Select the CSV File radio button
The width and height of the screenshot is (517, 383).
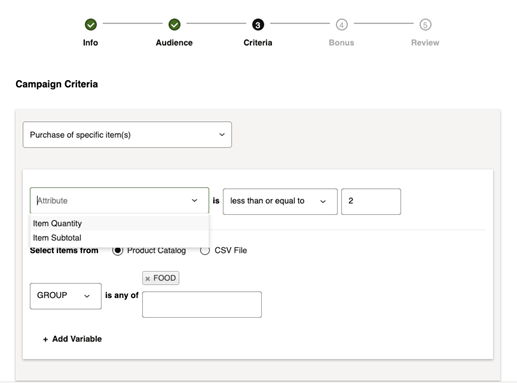(205, 250)
